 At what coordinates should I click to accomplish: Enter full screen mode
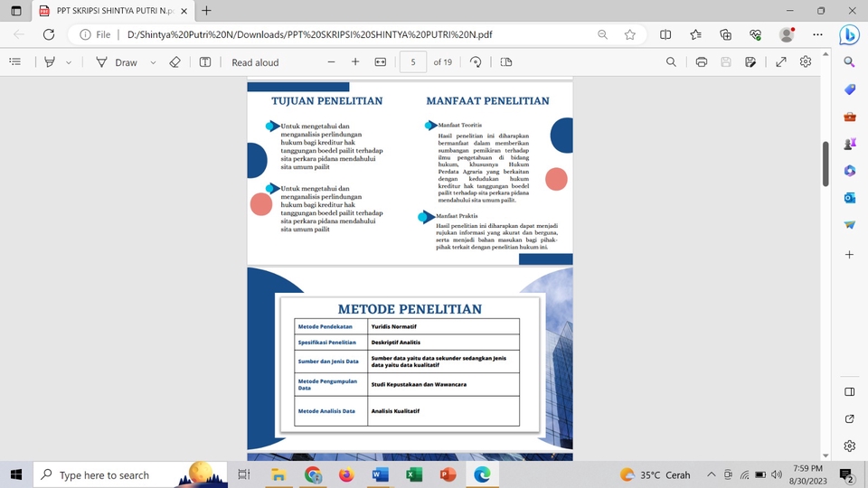click(781, 62)
